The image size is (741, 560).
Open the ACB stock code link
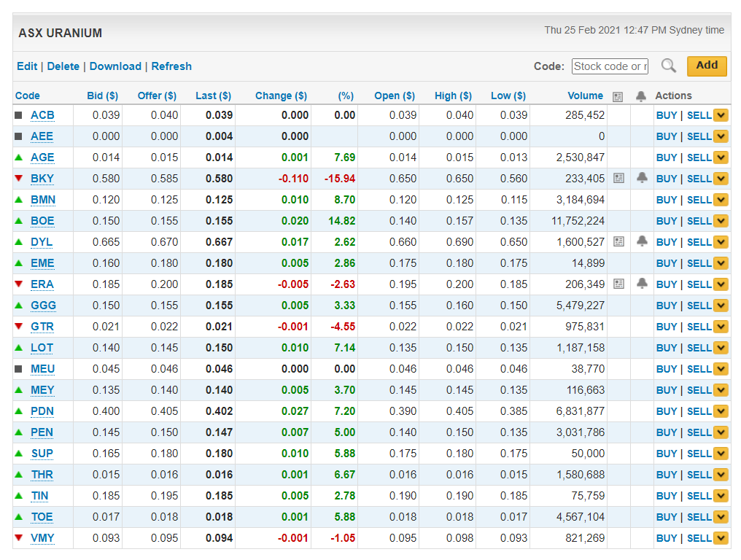42,115
